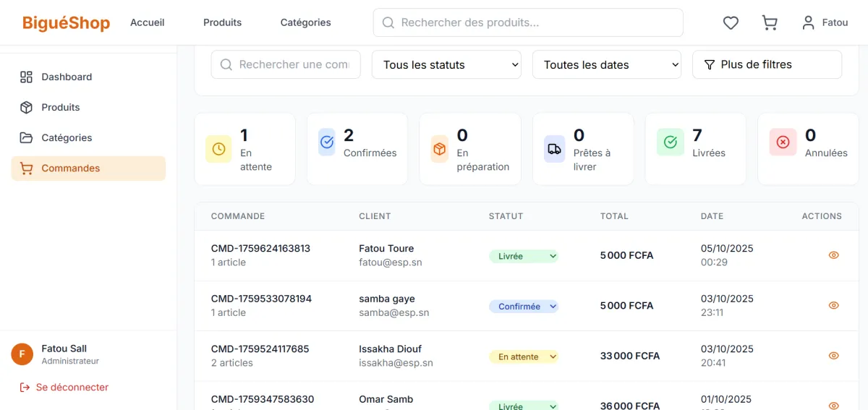Screen dimensions: 868x410
Task: Select Dashboard in the sidebar
Action: [x=88, y=77]
